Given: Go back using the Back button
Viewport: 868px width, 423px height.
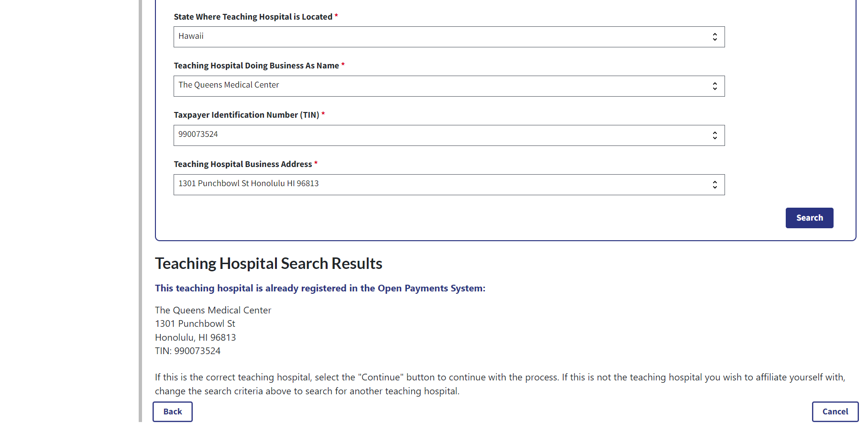Looking at the screenshot, I should pyautogui.click(x=173, y=412).
